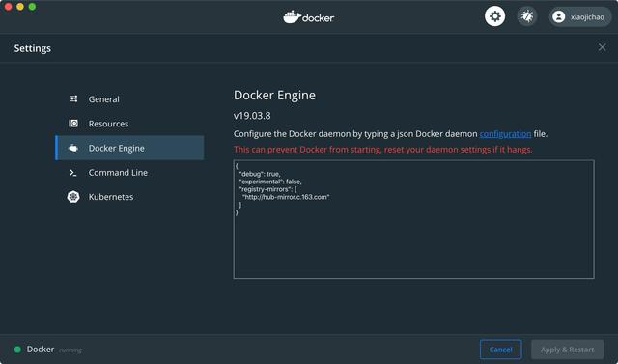
Task: Click the macOS red close window button
Action: (8, 7)
